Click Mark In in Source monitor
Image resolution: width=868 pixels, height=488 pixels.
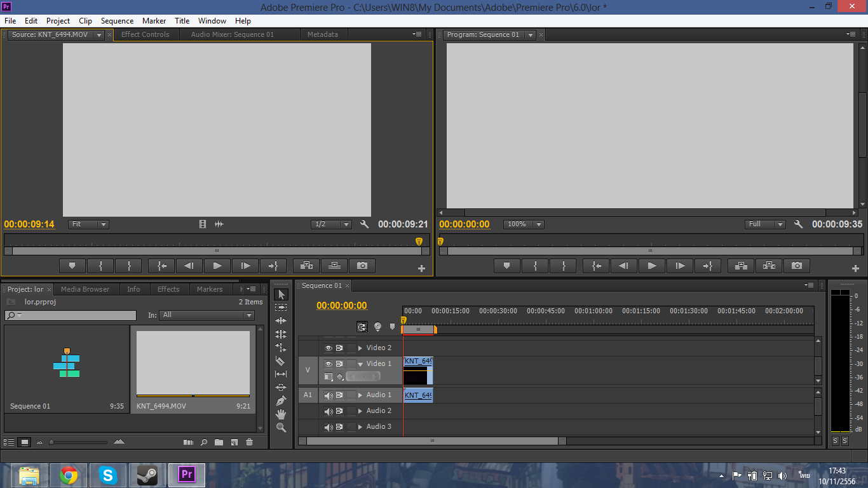(100, 266)
